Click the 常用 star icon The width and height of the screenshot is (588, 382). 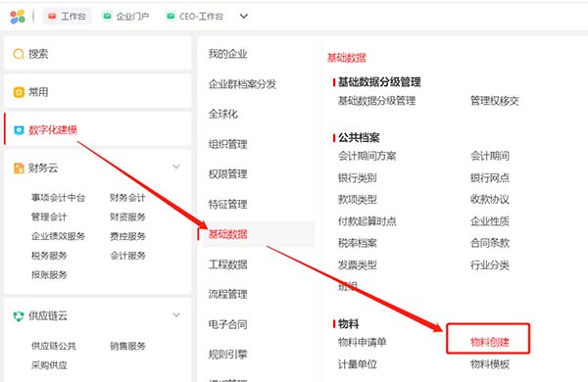click(x=19, y=92)
